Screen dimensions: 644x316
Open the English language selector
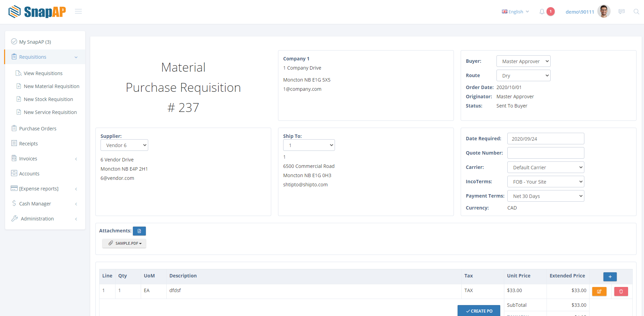point(515,12)
